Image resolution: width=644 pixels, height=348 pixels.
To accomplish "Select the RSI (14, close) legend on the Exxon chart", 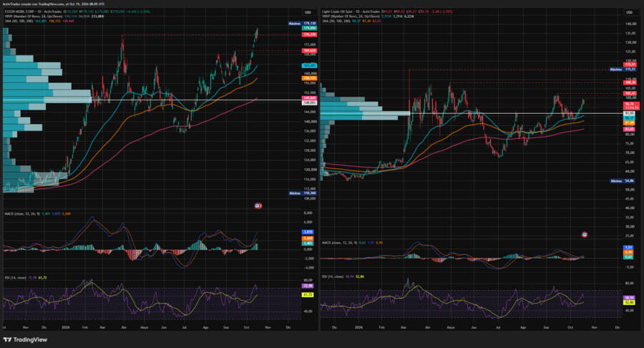I will tap(15, 278).
